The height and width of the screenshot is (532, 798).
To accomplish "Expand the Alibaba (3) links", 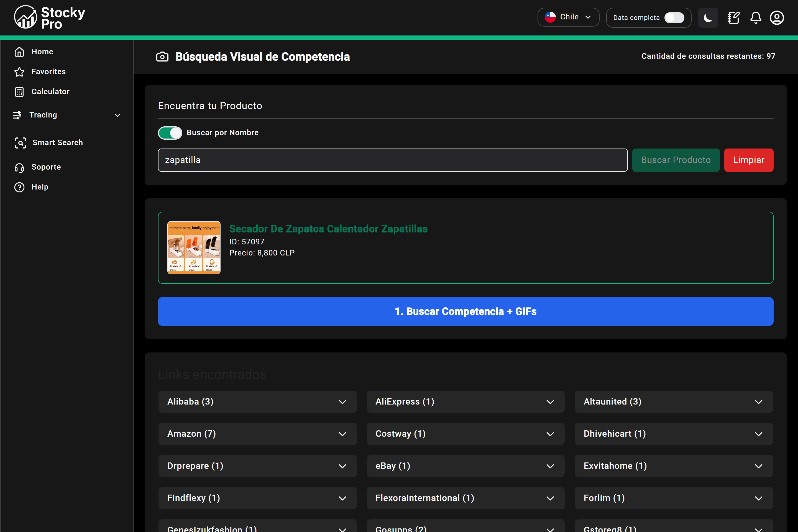I will click(x=257, y=402).
